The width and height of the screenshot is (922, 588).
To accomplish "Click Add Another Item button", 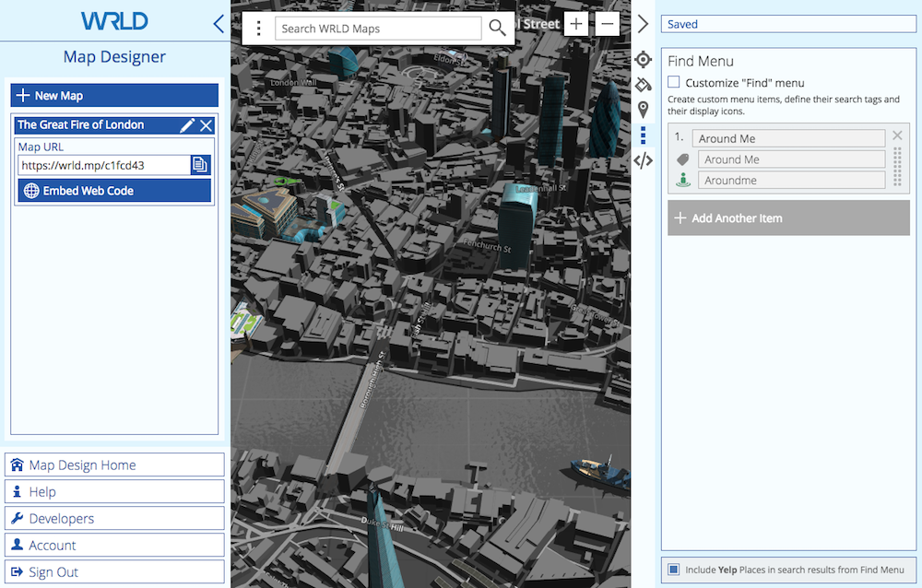I will 788,218.
